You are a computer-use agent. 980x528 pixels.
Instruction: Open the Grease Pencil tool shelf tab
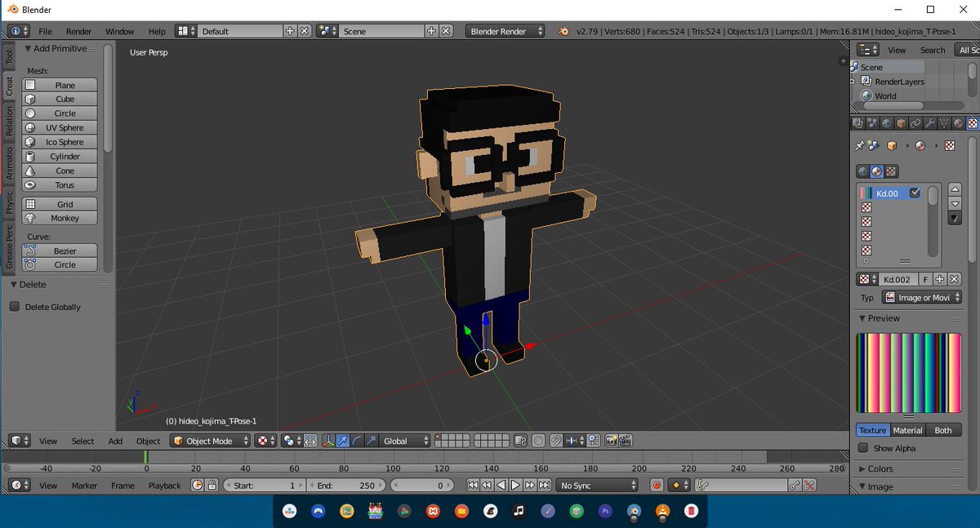[10, 246]
